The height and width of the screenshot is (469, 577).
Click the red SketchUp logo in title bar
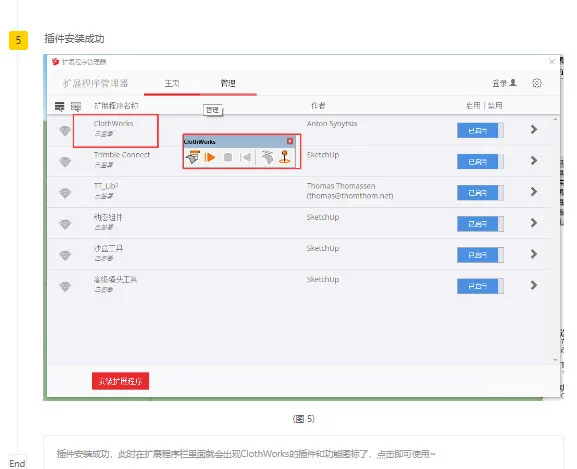click(55, 61)
